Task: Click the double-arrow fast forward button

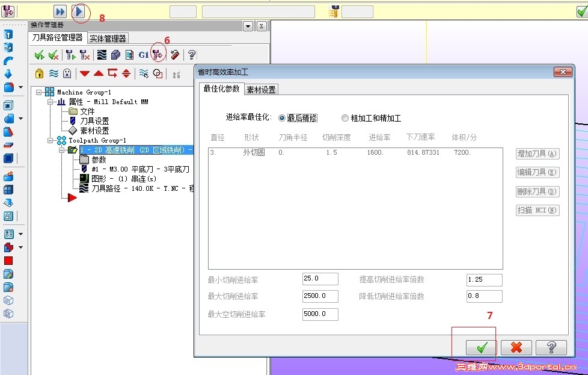Action: pos(60,11)
